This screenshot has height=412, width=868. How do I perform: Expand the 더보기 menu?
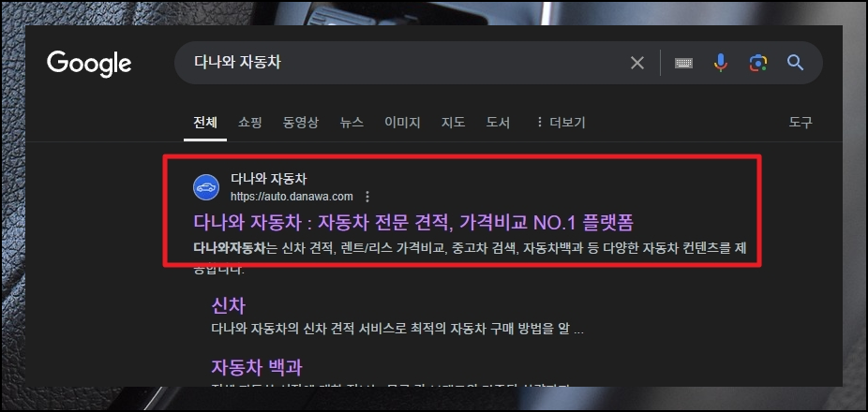(x=561, y=123)
